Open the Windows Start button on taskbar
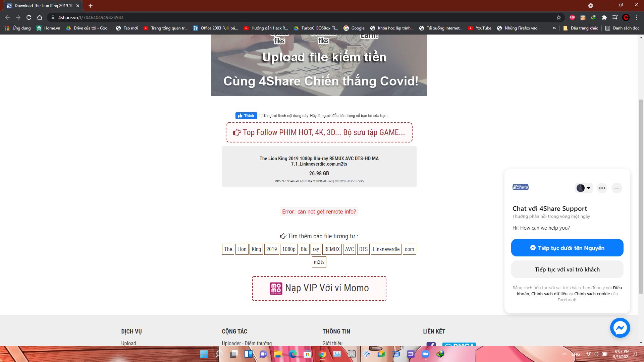644x362 pixels. click(204, 354)
